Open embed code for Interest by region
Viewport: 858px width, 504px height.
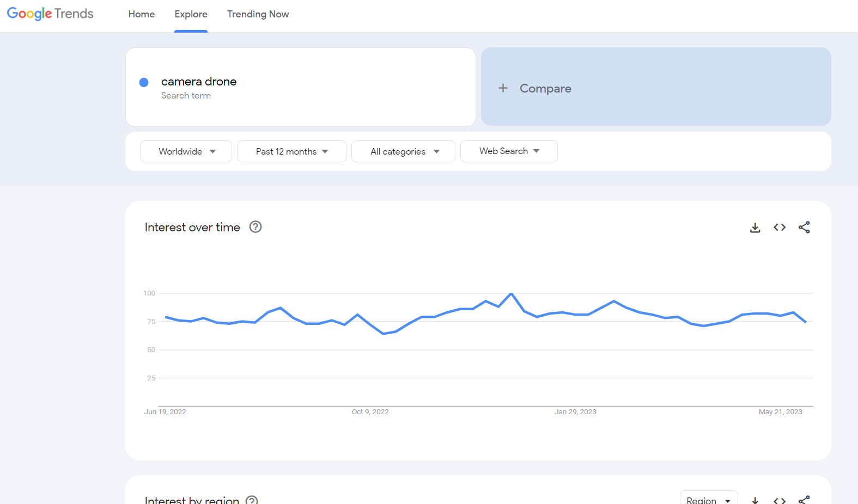tap(780, 500)
